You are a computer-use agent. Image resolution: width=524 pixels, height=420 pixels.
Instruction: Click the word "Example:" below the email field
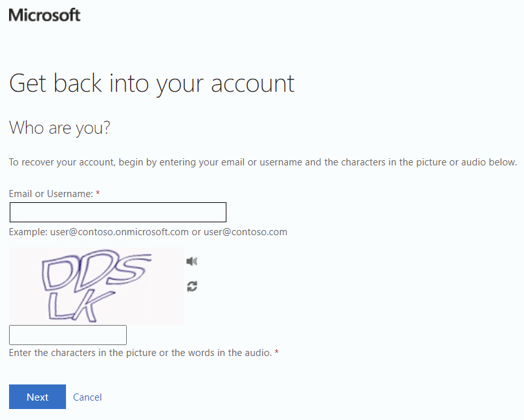pos(28,232)
